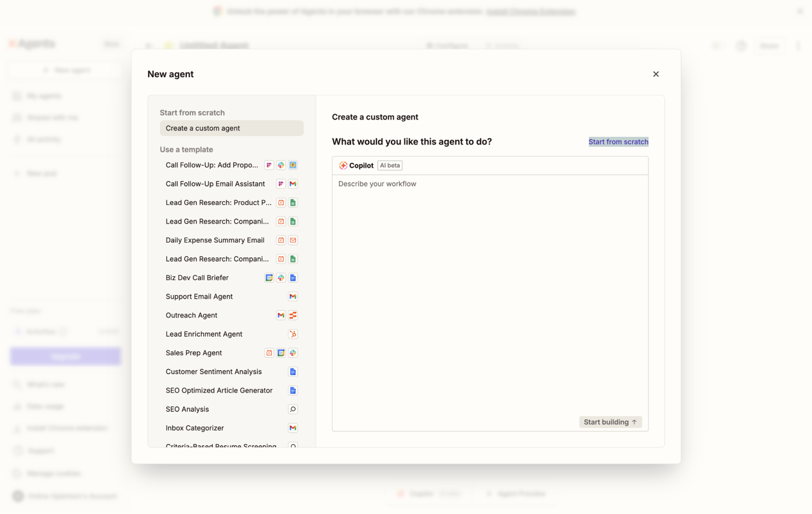This screenshot has width=812, height=514.
Task: Click the Start from scratch link
Action: pyautogui.click(x=618, y=142)
